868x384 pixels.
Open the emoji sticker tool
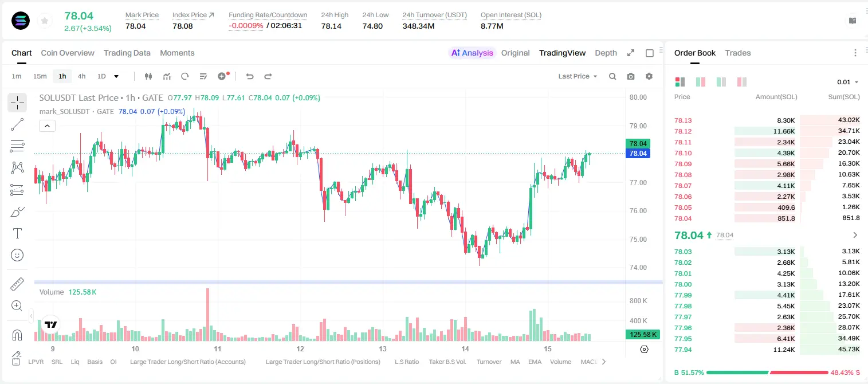click(x=17, y=255)
